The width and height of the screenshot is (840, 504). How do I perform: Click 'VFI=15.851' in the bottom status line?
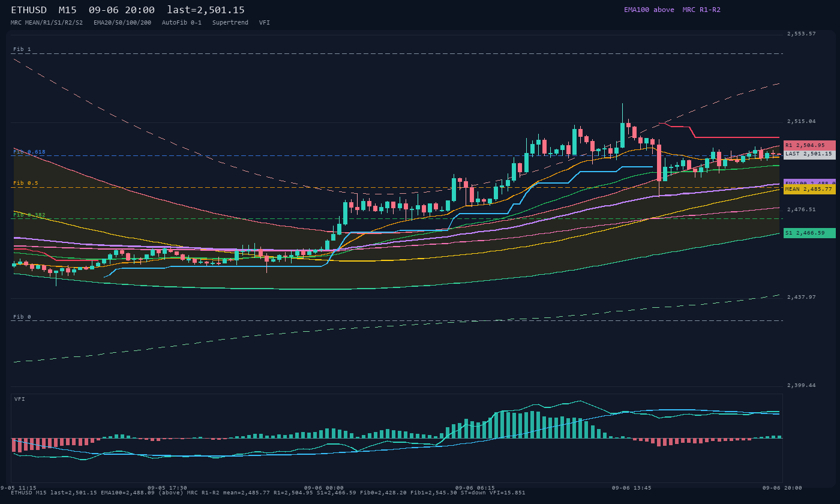point(508,493)
